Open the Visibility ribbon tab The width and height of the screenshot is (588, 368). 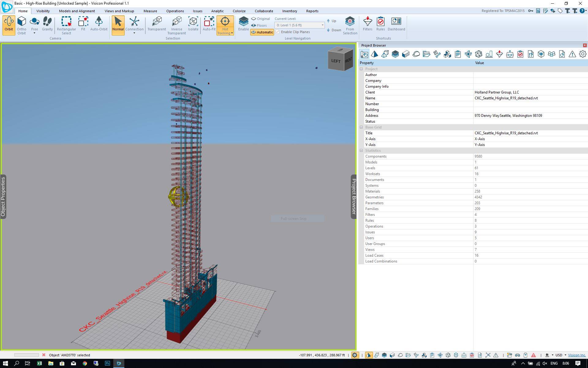pos(43,11)
